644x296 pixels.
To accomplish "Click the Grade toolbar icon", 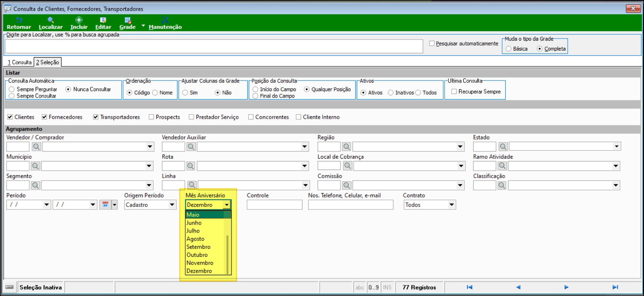I will point(127,20).
